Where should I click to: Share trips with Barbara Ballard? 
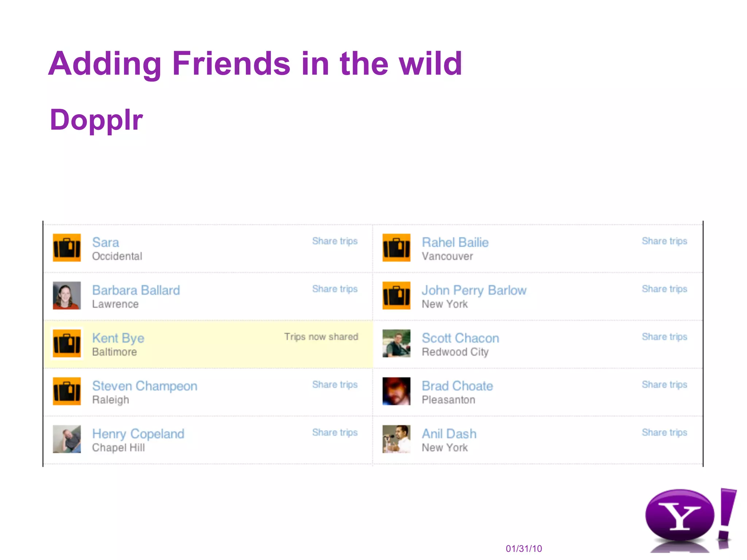[335, 289]
